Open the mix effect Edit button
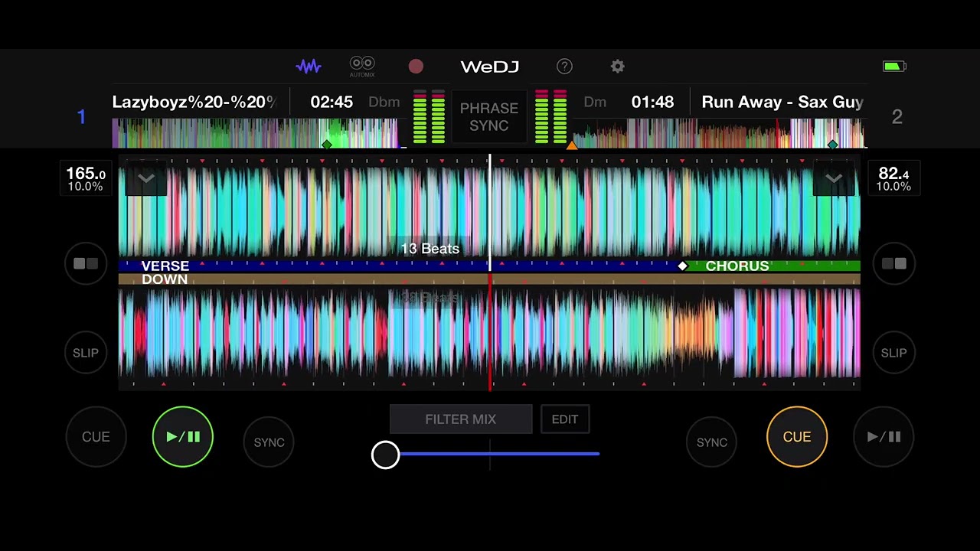This screenshot has height=551, width=980. click(565, 419)
